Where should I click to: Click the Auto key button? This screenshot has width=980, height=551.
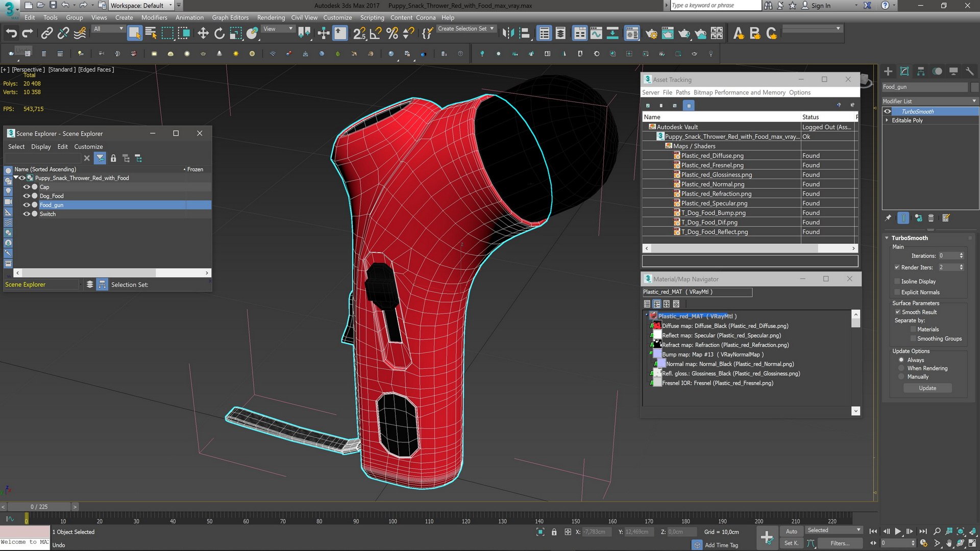(791, 531)
